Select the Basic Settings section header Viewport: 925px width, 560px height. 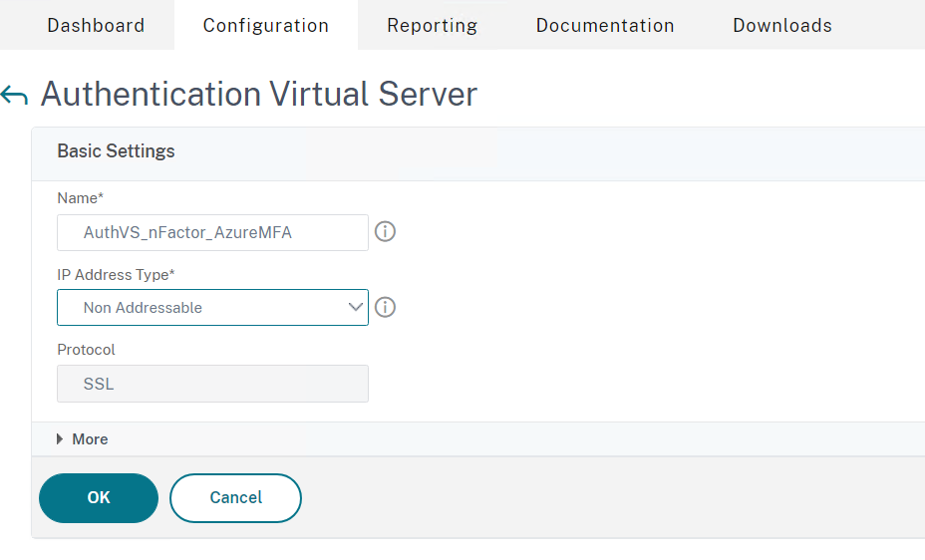tap(116, 151)
